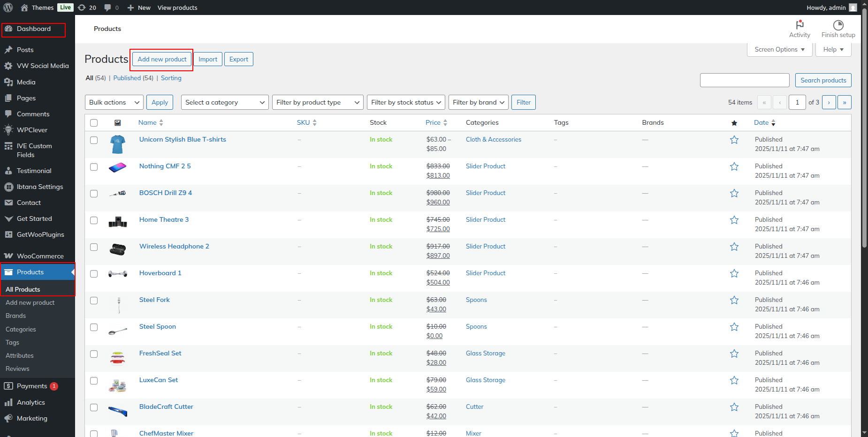
Task: Click the Add new product button
Action: click(x=162, y=60)
